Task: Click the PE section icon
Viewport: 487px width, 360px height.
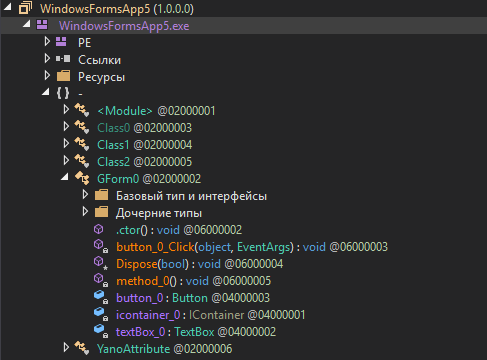Action: point(61,41)
